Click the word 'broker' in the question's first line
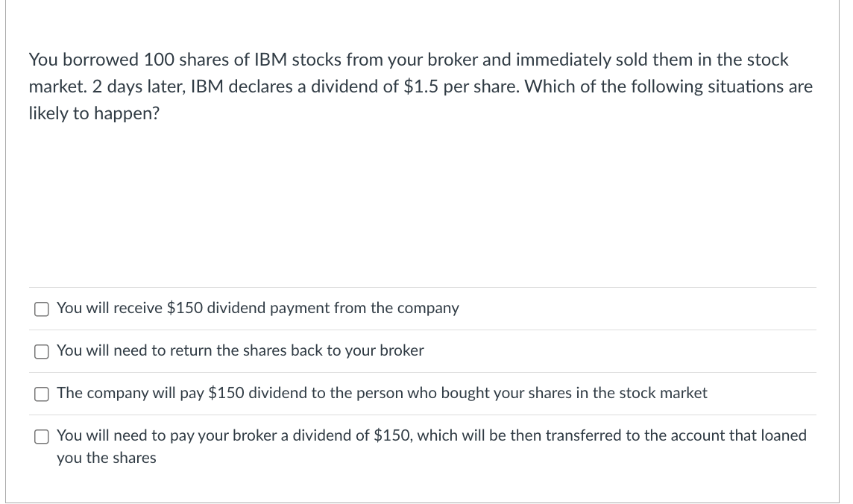853x504 pixels. 451,60
